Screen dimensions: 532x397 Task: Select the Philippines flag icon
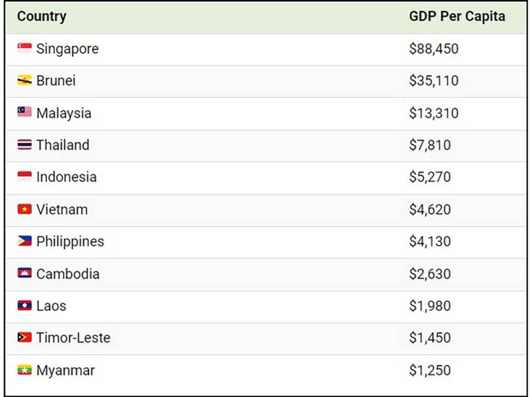pos(25,241)
